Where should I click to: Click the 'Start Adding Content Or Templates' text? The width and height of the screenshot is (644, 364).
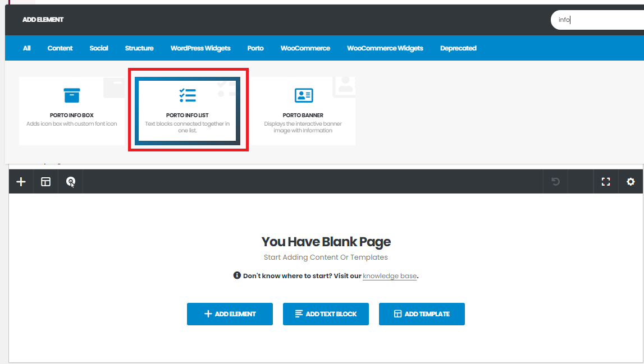tap(326, 257)
